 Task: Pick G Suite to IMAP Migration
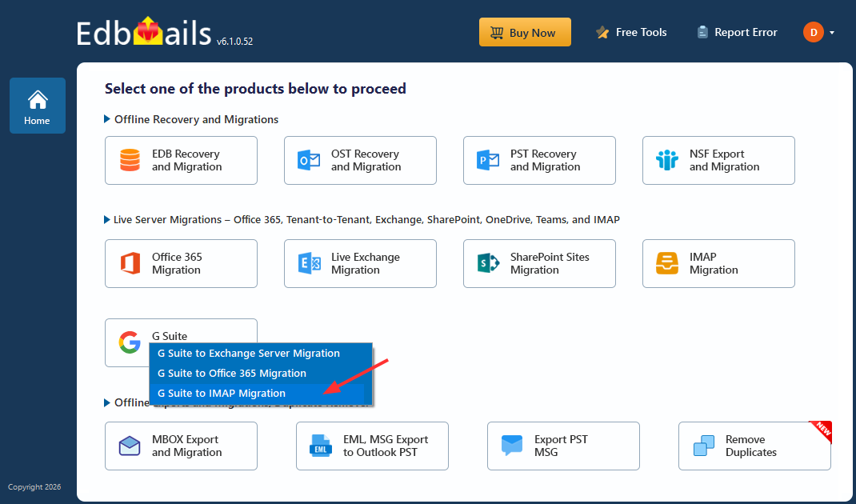[x=222, y=393]
